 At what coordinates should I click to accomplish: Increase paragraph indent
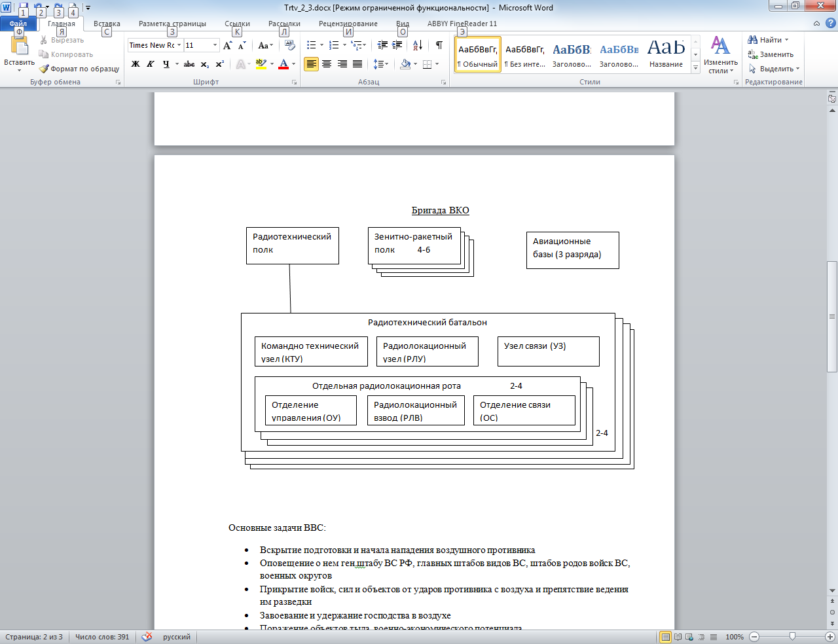[x=397, y=45]
